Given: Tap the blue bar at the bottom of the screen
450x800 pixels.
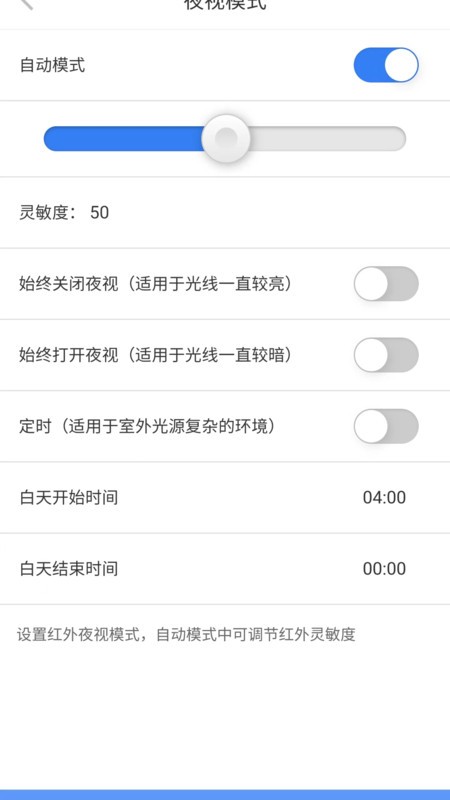Looking at the screenshot, I should pos(225,795).
